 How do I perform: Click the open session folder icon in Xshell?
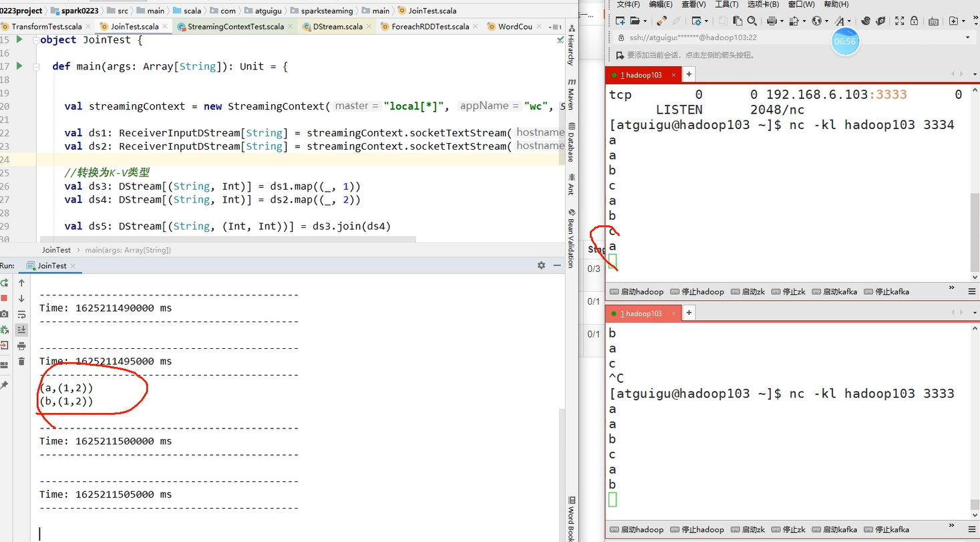click(635, 21)
